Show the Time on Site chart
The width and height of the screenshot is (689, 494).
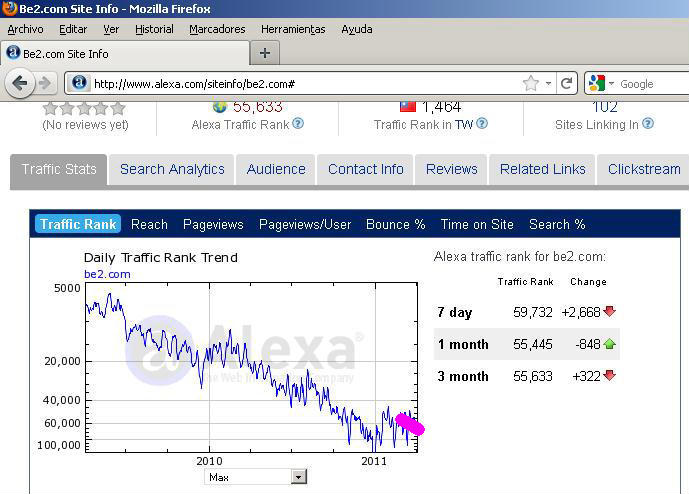(x=477, y=225)
